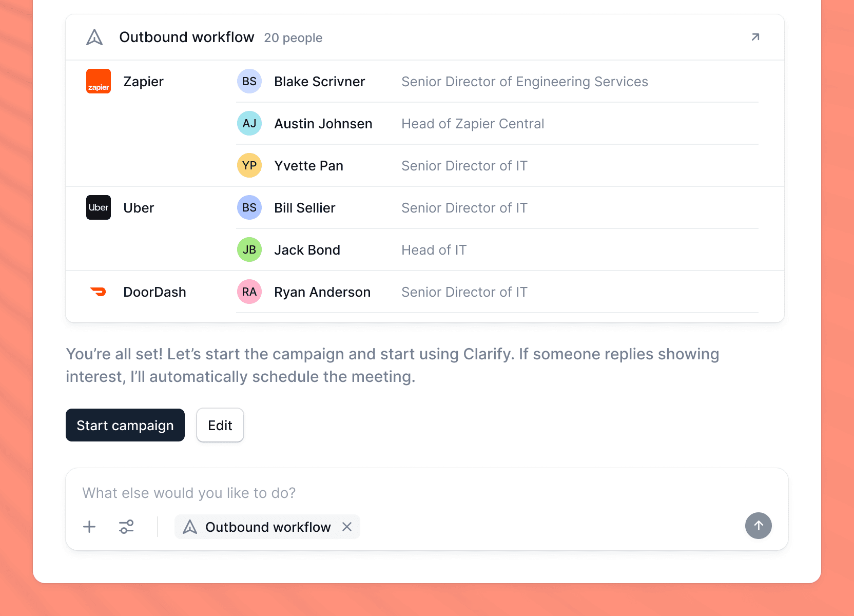This screenshot has height=616, width=854.
Task: Select Yvette Pan's YP avatar
Action: click(249, 165)
